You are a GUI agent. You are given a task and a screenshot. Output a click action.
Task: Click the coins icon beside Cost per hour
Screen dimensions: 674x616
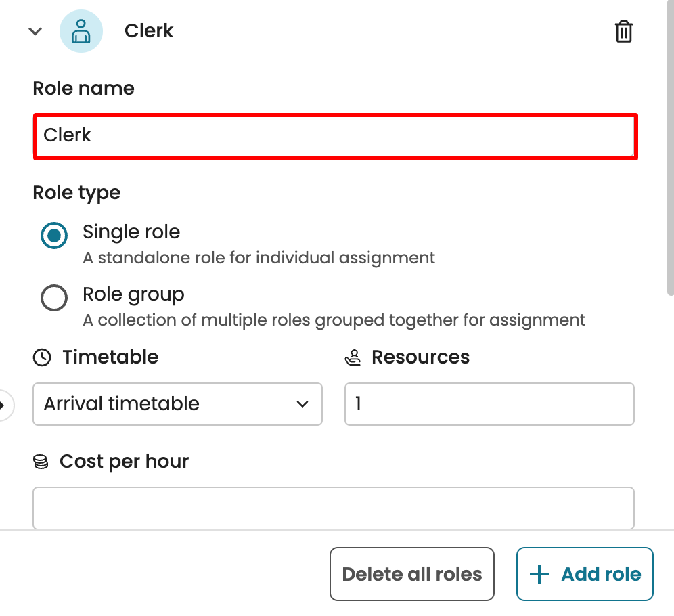click(41, 462)
